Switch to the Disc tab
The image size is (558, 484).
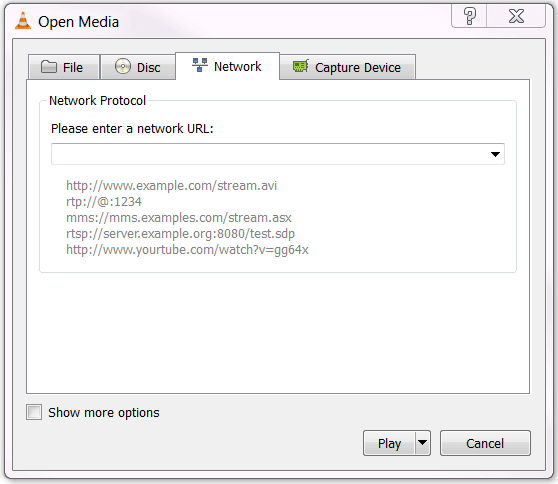point(138,67)
